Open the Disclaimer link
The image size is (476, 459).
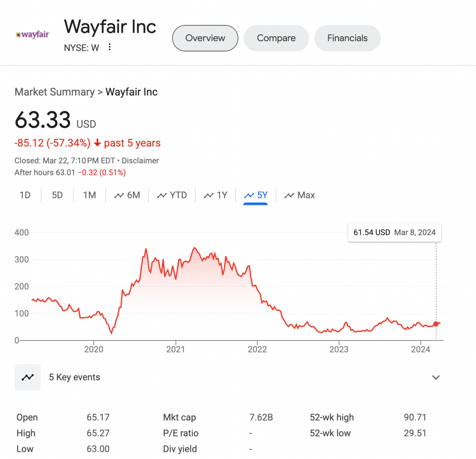tap(140, 161)
